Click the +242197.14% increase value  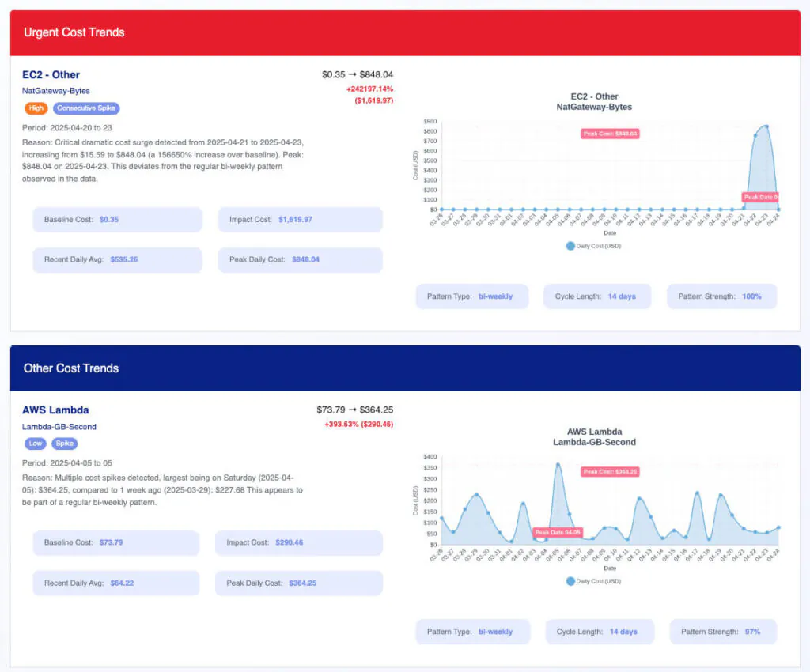369,89
